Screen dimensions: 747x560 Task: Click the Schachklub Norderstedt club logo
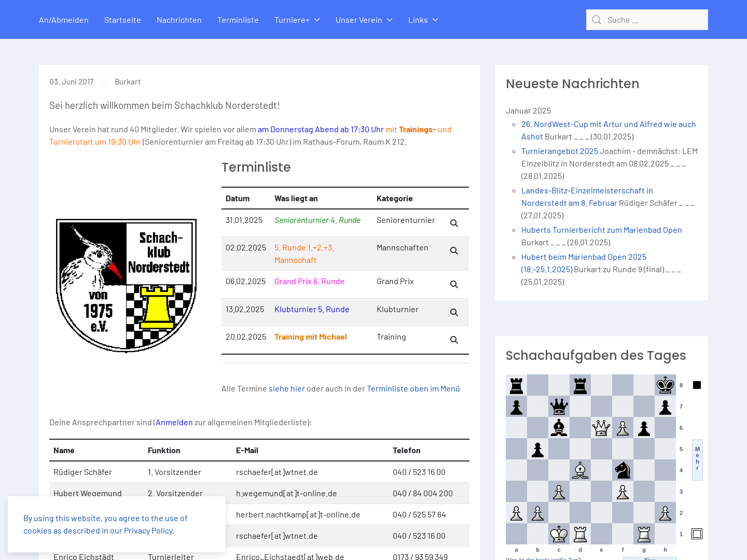[x=126, y=285]
